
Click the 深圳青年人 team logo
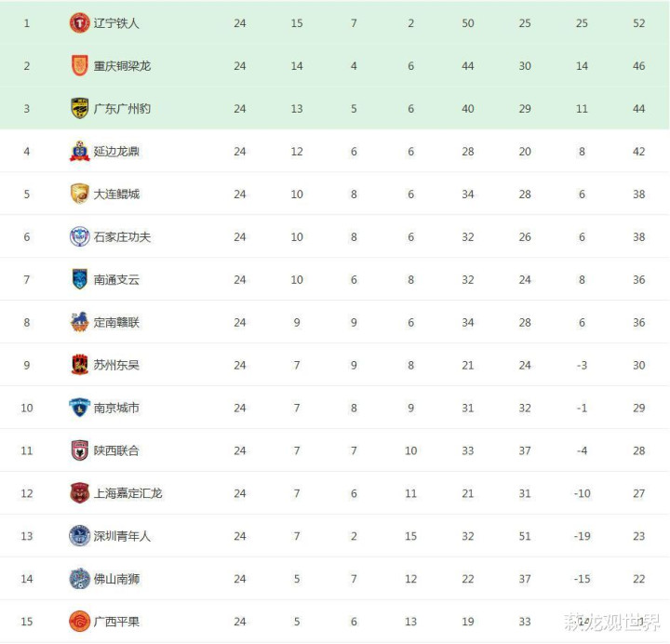tap(79, 536)
